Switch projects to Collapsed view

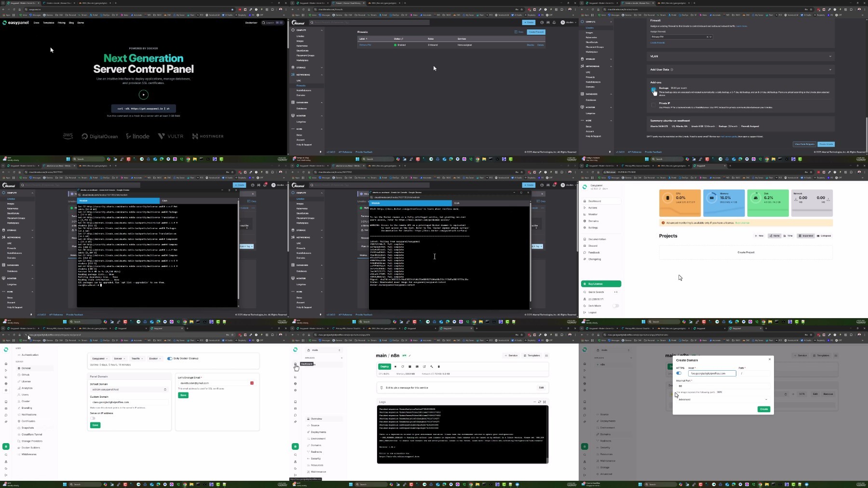(x=824, y=236)
